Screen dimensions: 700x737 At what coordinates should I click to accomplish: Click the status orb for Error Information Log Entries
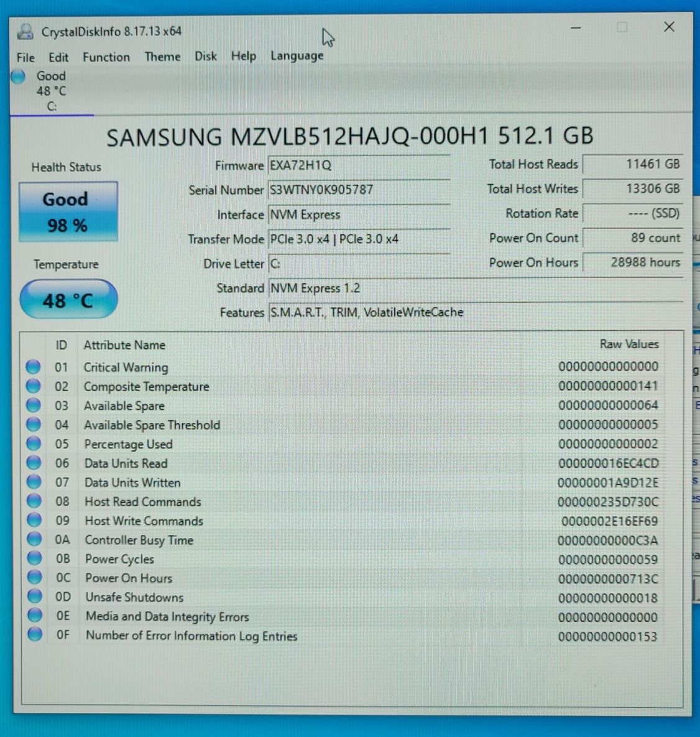click(x=35, y=634)
